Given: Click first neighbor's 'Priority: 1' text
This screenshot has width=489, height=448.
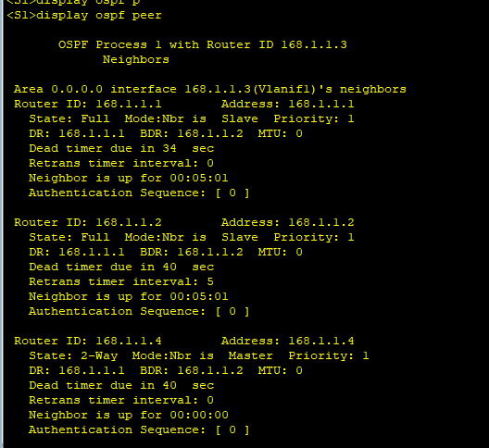Looking at the screenshot, I should [x=314, y=118].
